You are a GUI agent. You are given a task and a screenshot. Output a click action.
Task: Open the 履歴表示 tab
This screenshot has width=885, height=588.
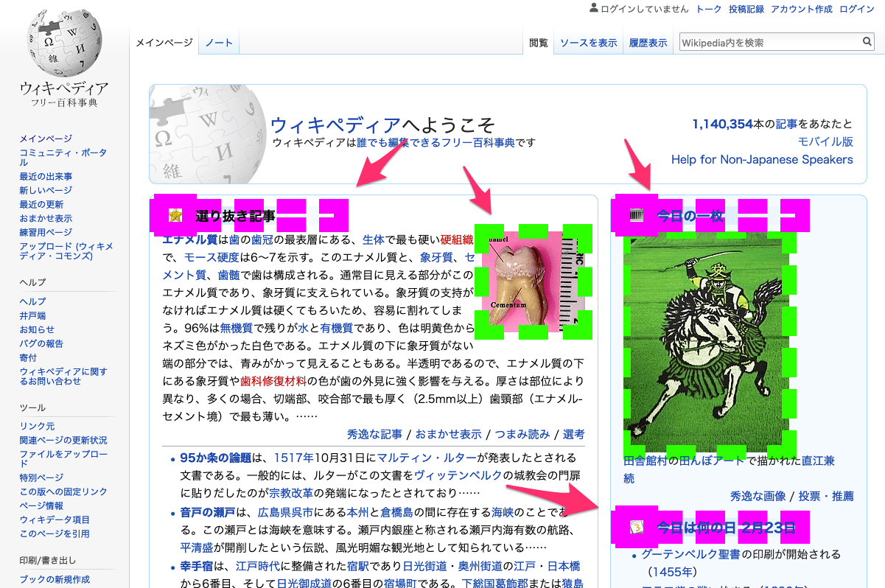648,43
